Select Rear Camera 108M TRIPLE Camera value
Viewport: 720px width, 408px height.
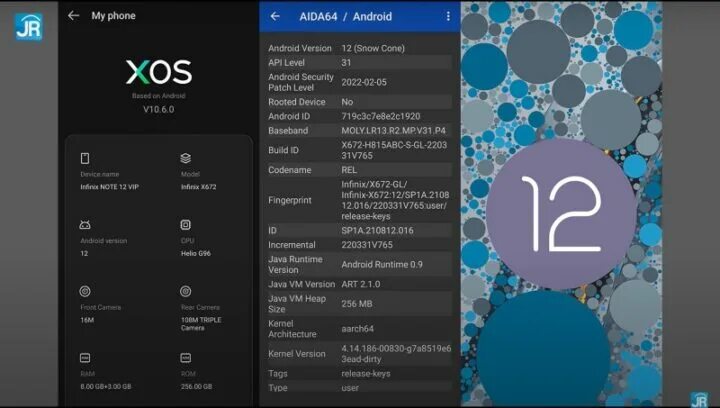[201, 324]
